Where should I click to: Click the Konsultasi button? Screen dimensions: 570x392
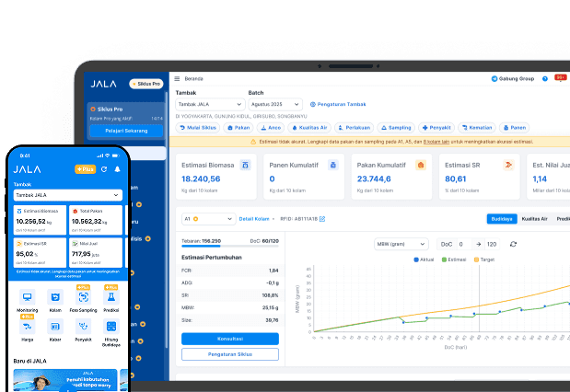pos(229,338)
